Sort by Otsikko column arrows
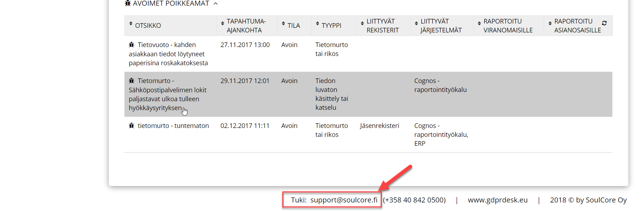 click(131, 24)
